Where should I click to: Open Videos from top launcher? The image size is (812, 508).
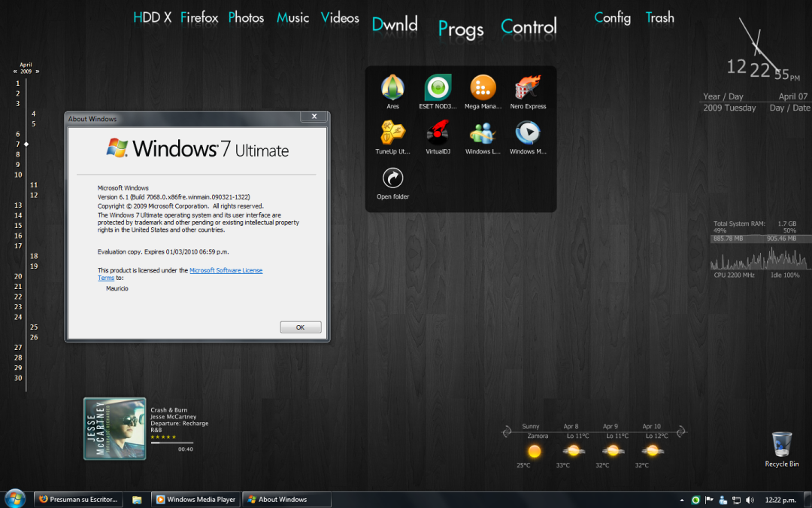(341, 17)
